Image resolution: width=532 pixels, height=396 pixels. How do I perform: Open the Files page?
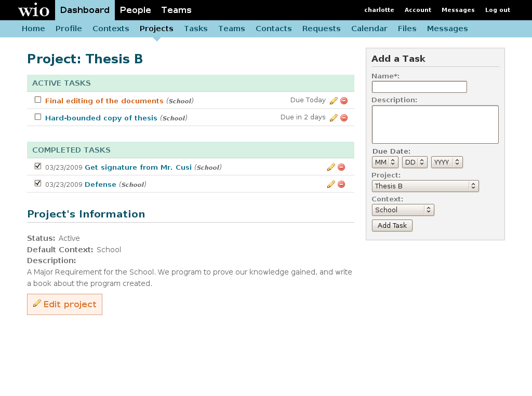click(407, 29)
